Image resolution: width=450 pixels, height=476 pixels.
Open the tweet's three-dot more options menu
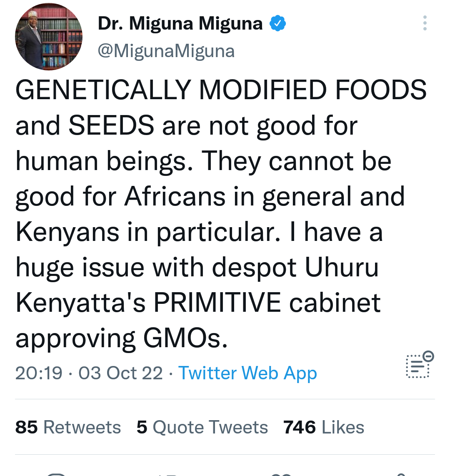425,23
